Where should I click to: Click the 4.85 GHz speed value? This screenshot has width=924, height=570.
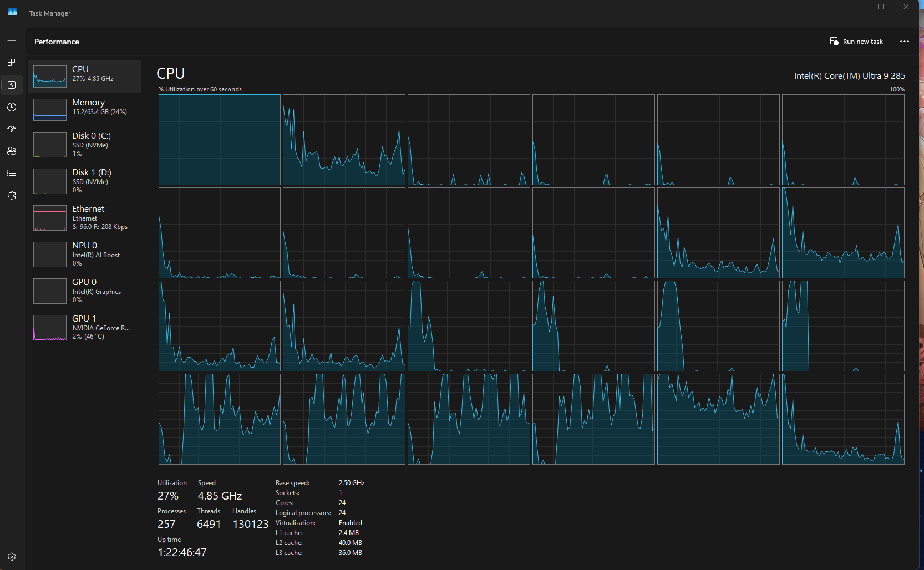(x=220, y=496)
